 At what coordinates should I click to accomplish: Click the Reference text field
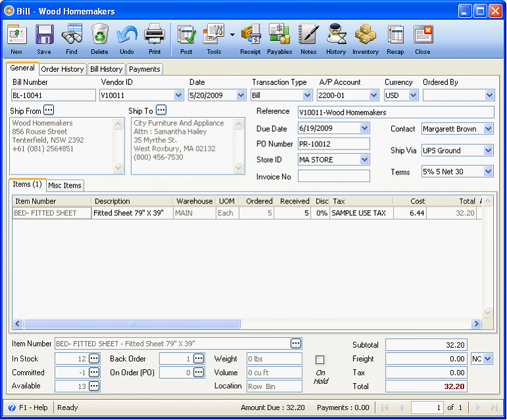(x=396, y=112)
